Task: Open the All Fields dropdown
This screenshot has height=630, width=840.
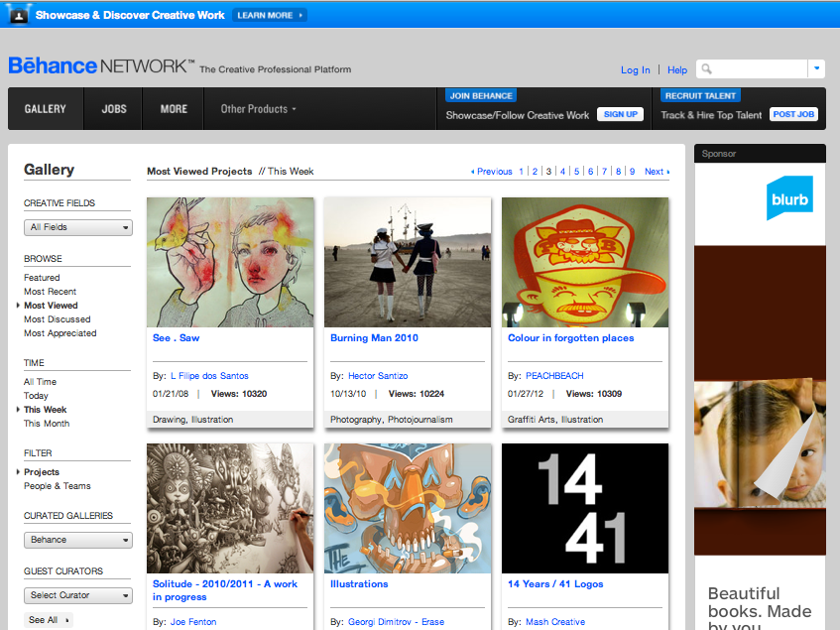Action: tap(77, 227)
